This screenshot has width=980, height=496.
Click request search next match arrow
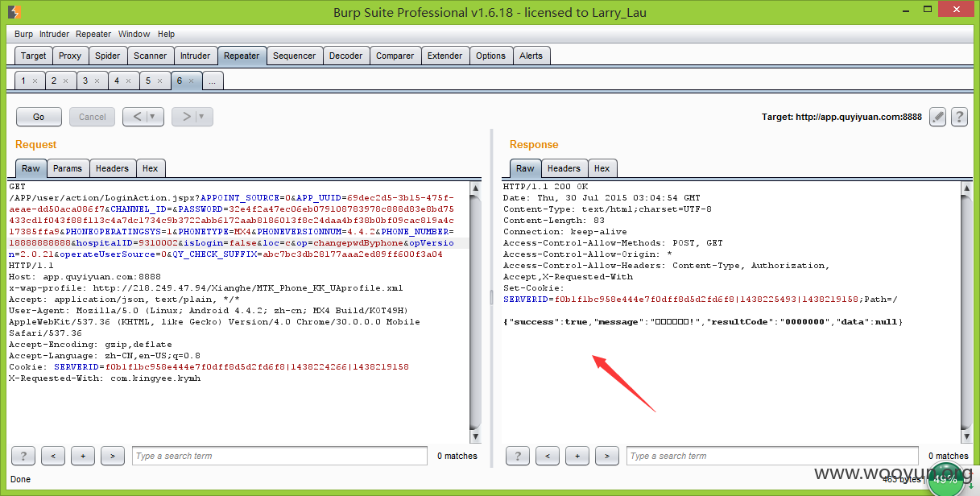pyautogui.click(x=112, y=456)
